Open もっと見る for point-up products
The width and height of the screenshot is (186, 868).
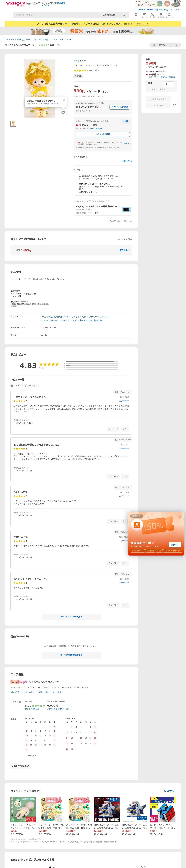(x=169, y=791)
